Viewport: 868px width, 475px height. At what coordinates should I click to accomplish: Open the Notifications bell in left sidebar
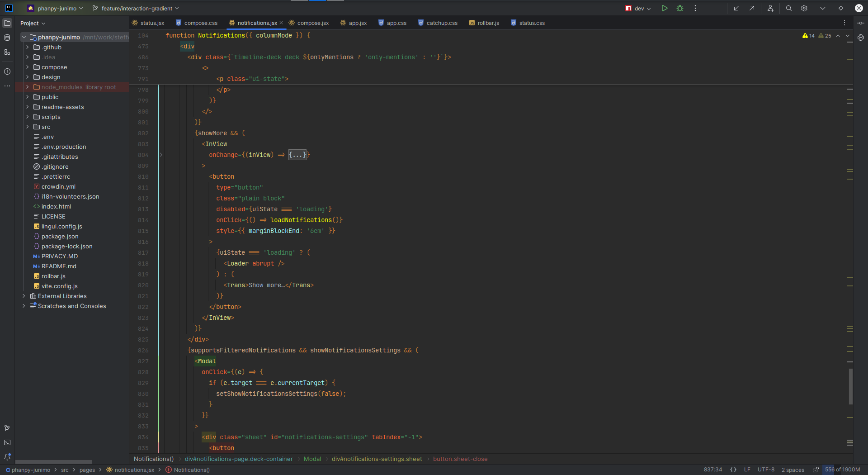[x=7, y=457]
